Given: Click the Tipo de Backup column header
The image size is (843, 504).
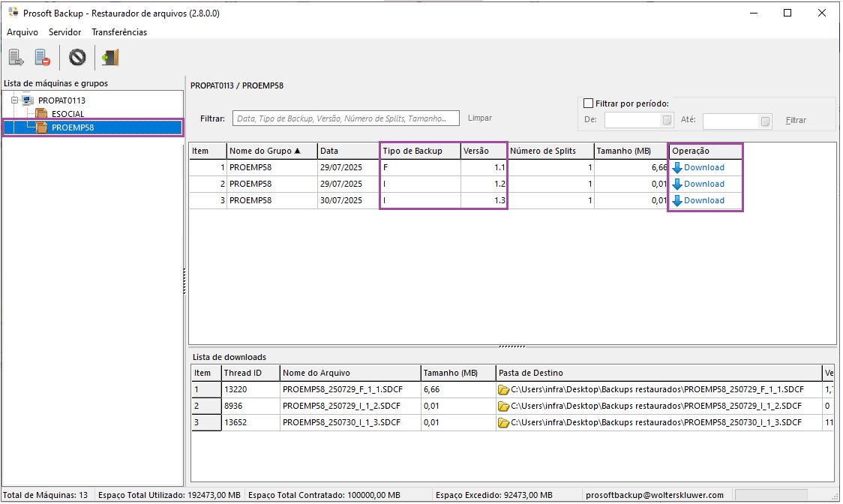Looking at the screenshot, I should pyautogui.click(x=421, y=151).
